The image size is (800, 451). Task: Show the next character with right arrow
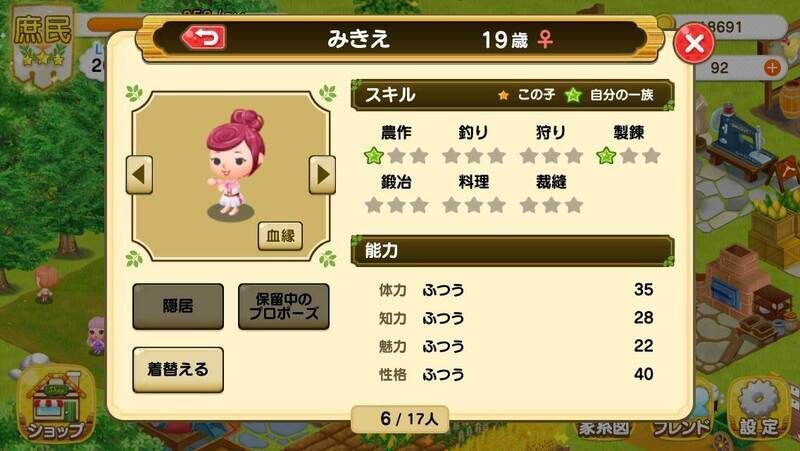point(322,174)
